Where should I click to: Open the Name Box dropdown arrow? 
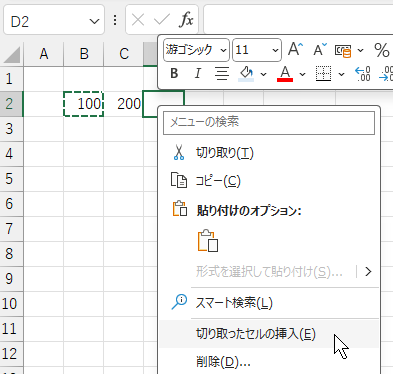[x=95, y=22]
